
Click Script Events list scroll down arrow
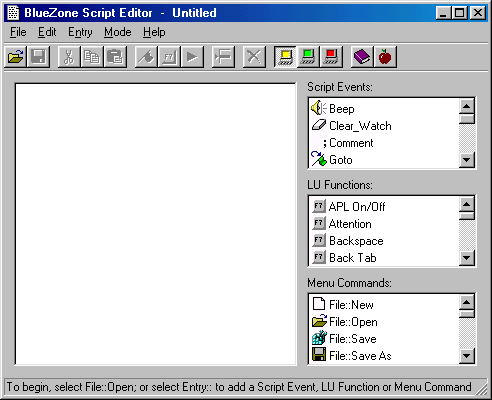tap(467, 160)
